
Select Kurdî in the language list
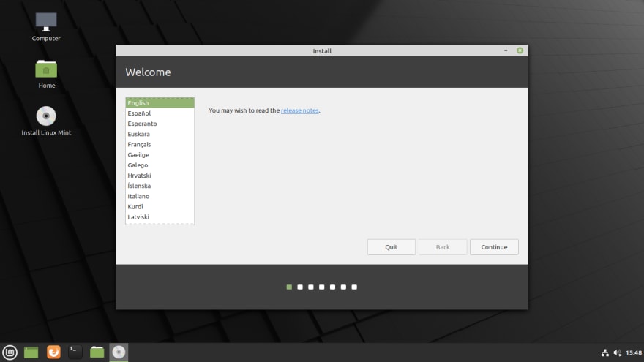(x=160, y=206)
